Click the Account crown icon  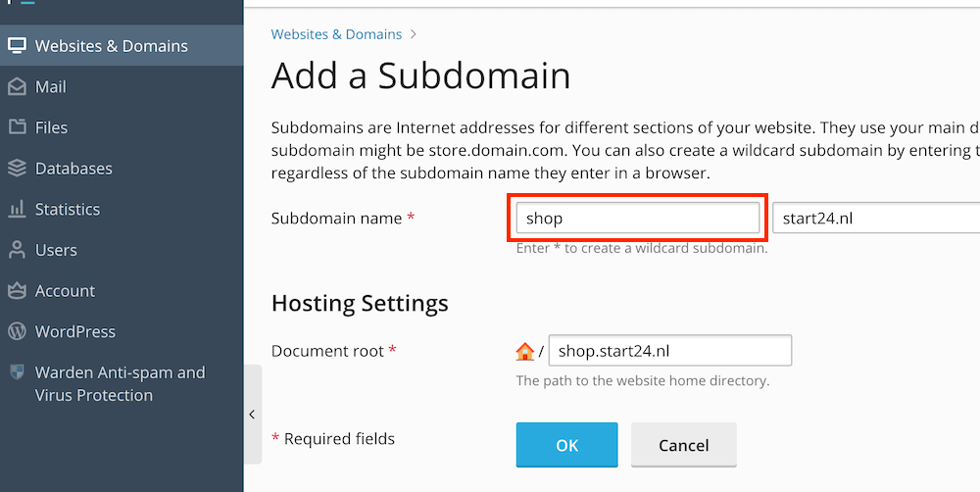click(x=17, y=291)
